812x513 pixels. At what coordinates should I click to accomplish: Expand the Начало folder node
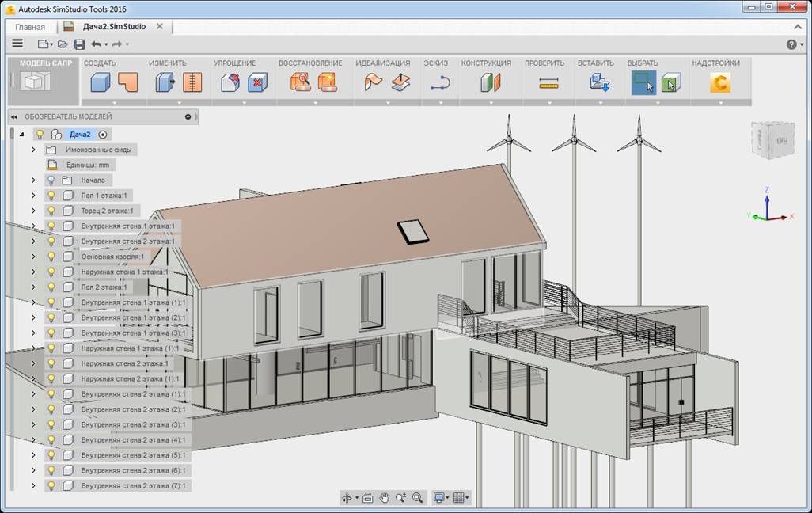tap(33, 180)
